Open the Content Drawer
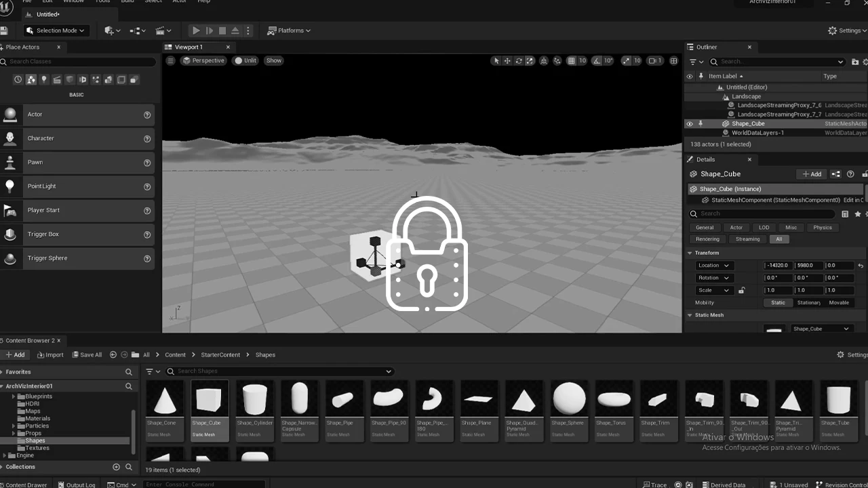The width and height of the screenshot is (868, 488). 24,485
